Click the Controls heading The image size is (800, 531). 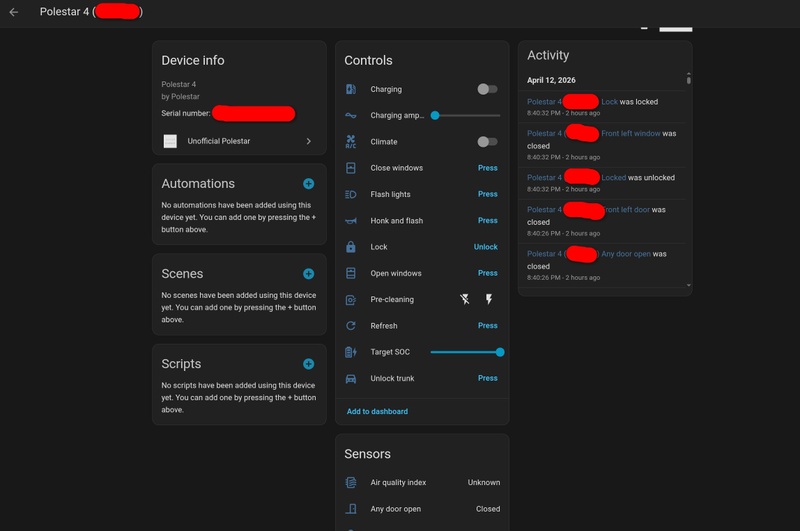[x=368, y=60]
